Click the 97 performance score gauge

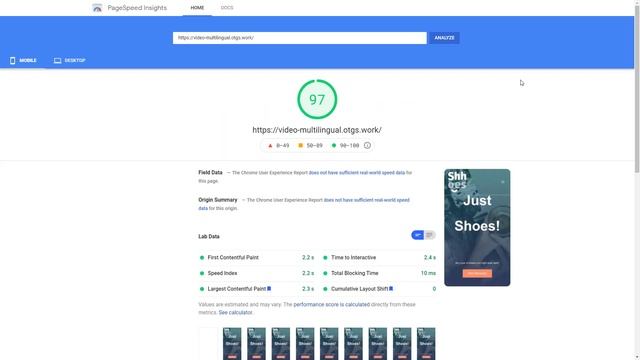[x=317, y=99]
